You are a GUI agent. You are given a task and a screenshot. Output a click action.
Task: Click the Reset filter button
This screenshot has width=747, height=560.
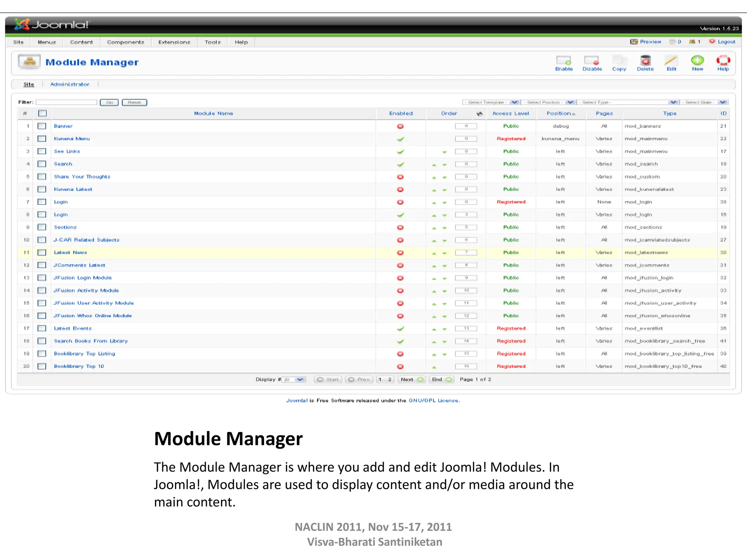click(x=134, y=102)
